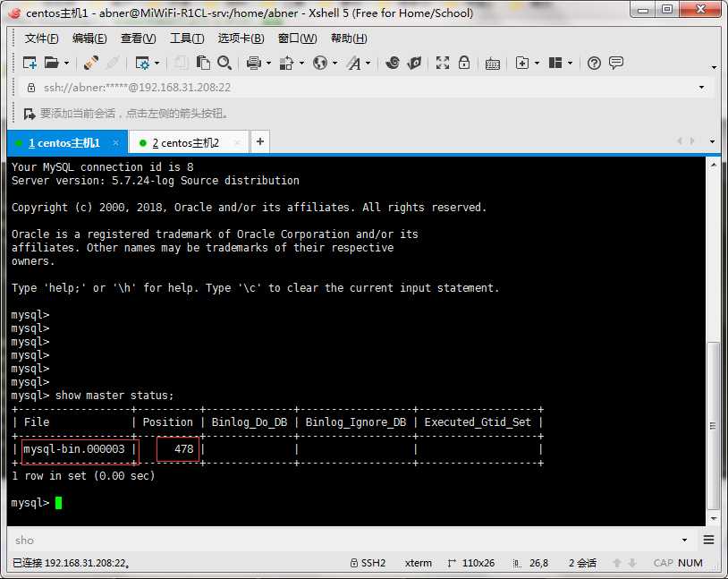Viewport: 728px width, 579px height.
Task: Click the chat feedback bubble icon
Action: coord(616,63)
